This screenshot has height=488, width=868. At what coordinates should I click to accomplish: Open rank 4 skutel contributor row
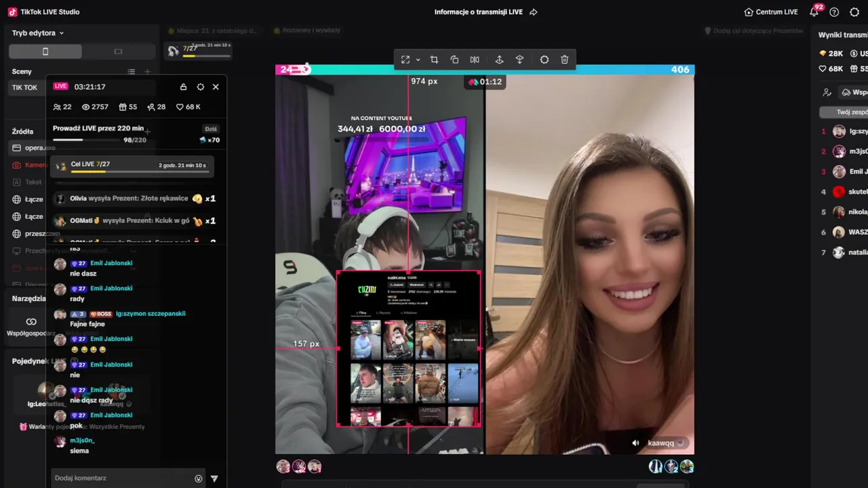pyautogui.click(x=844, y=192)
